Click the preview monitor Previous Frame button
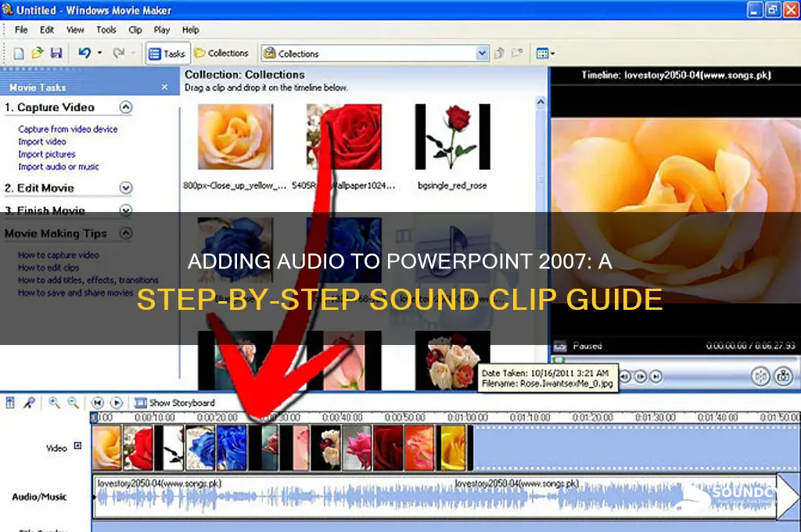This screenshot has width=801, height=532. 625,376
